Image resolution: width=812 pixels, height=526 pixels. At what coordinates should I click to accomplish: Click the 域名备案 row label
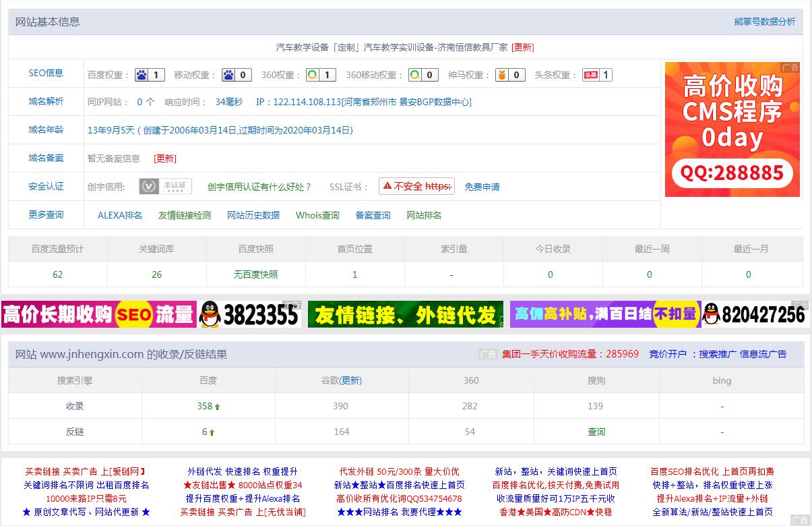46,158
